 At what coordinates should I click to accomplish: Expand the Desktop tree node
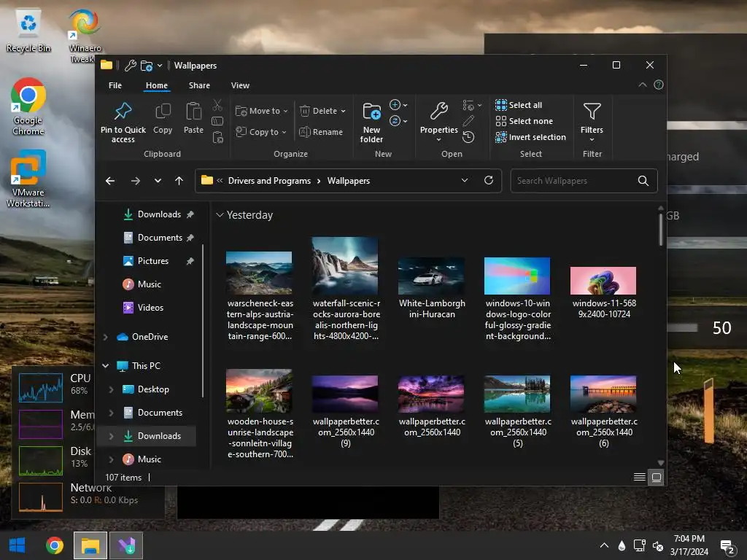point(111,389)
